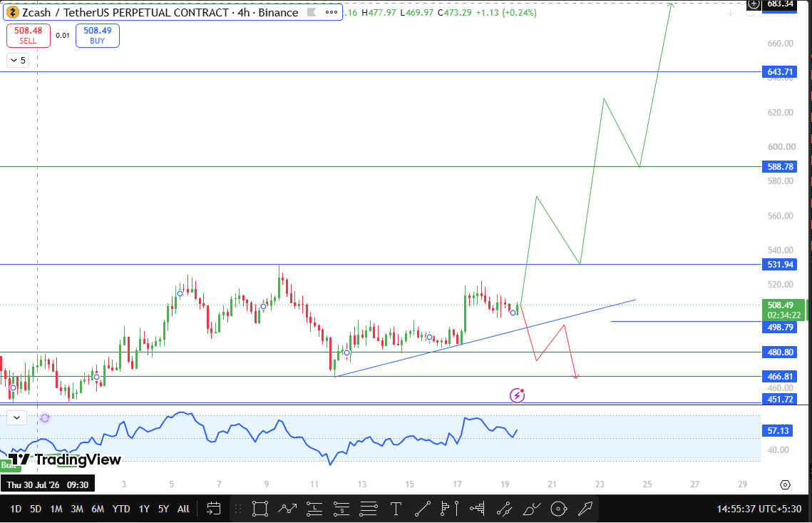This screenshot has width=812, height=523.
Task: Click the 508.48 SELL button
Action: click(29, 35)
